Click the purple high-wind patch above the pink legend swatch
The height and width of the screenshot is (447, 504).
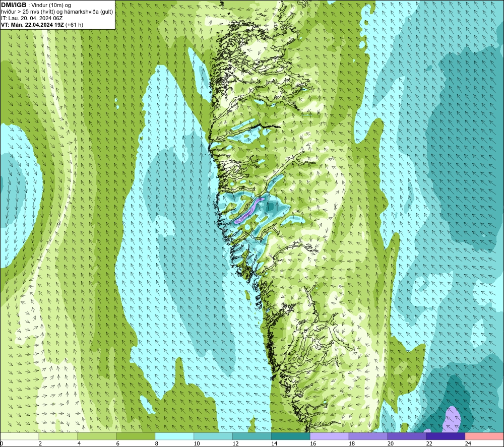coord(452,419)
